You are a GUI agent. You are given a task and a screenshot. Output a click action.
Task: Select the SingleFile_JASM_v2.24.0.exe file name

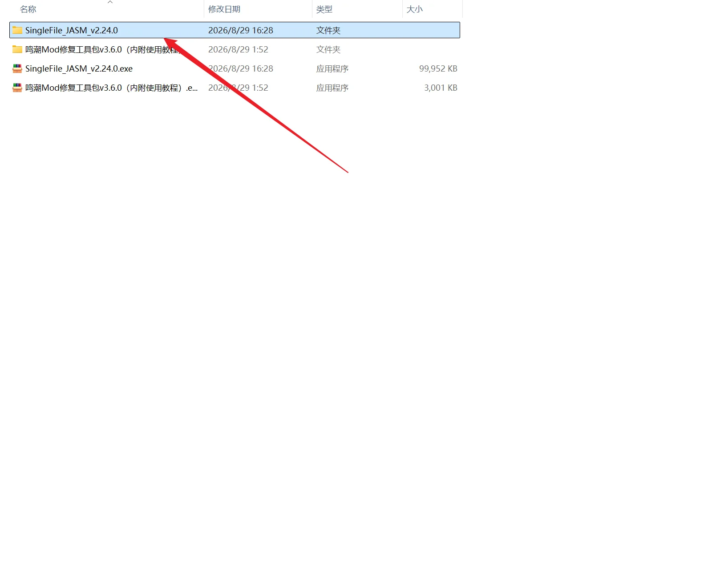[79, 68]
